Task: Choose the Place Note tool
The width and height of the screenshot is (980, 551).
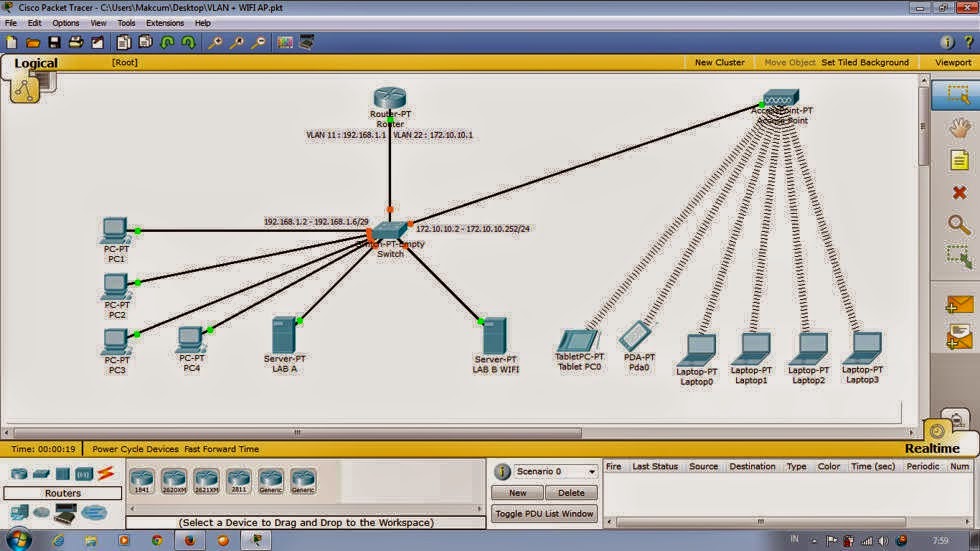Action: [959, 161]
